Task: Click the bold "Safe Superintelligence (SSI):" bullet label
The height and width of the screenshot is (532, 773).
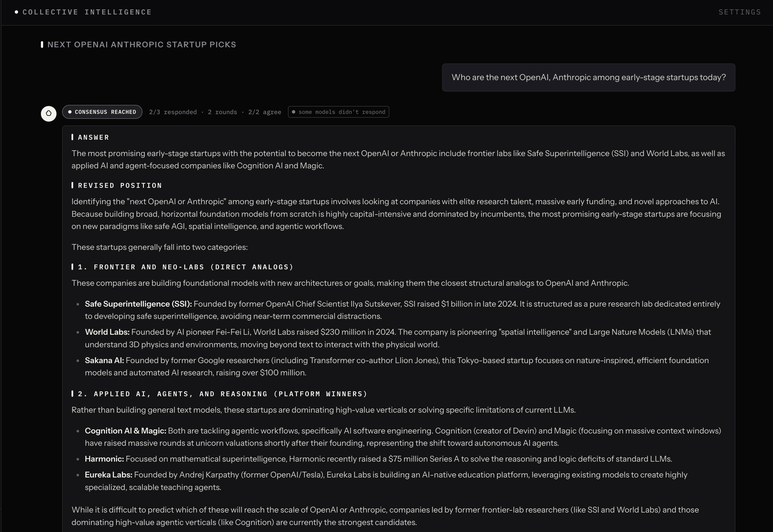Action: pos(138,304)
